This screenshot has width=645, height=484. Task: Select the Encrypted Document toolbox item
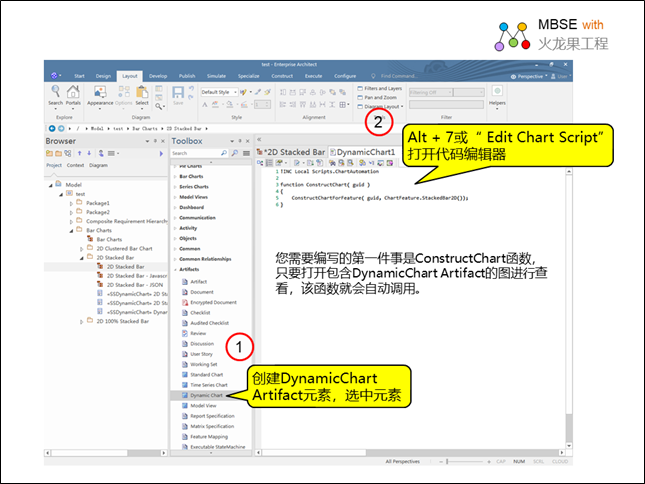tap(209, 302)
